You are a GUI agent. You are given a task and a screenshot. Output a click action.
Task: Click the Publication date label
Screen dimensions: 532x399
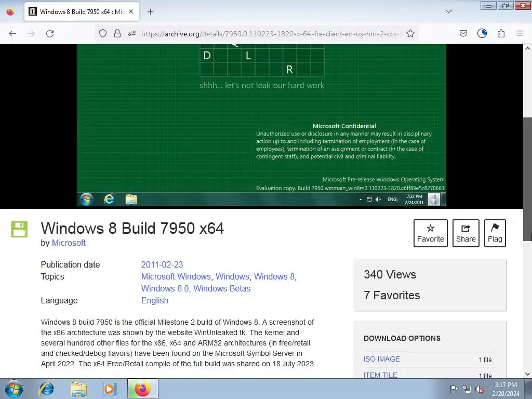point(70,264)
